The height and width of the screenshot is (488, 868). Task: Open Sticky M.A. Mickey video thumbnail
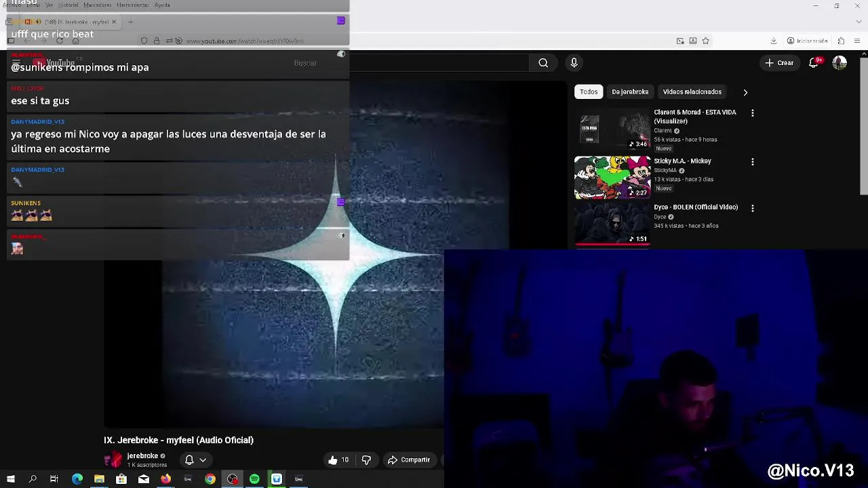coord(612,178)
